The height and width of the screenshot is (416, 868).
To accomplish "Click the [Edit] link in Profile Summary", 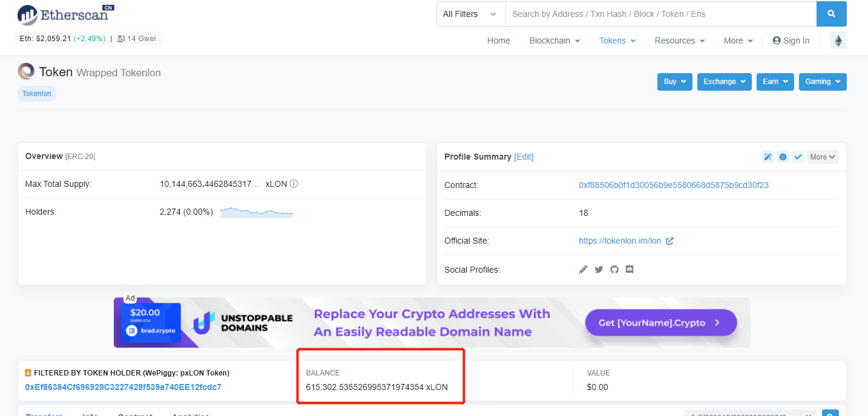I will [524, 157].
